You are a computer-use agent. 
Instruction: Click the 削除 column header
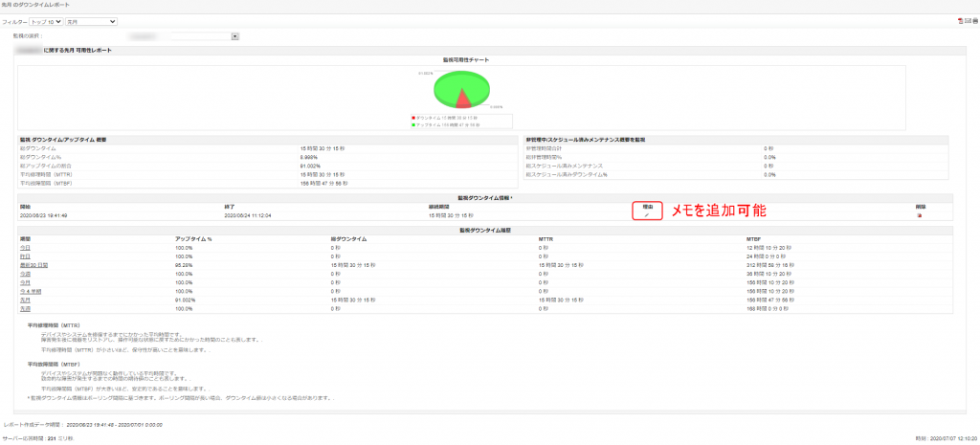point(920,206)
